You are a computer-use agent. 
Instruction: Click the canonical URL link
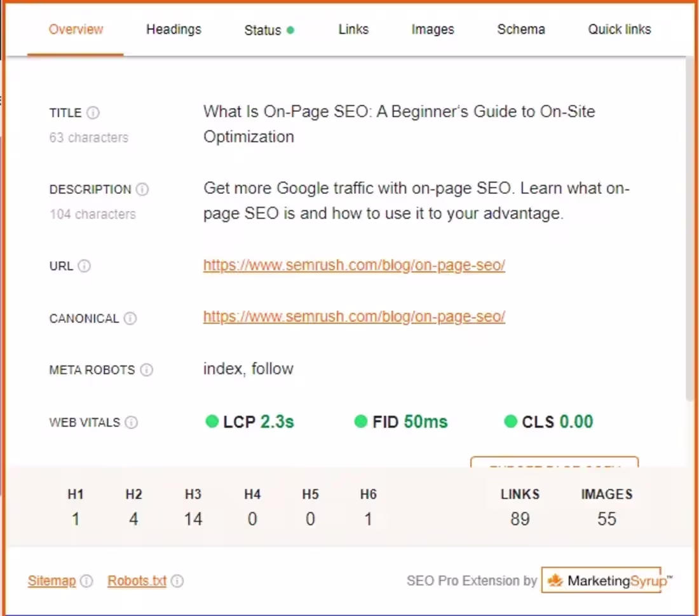point(354,317)
